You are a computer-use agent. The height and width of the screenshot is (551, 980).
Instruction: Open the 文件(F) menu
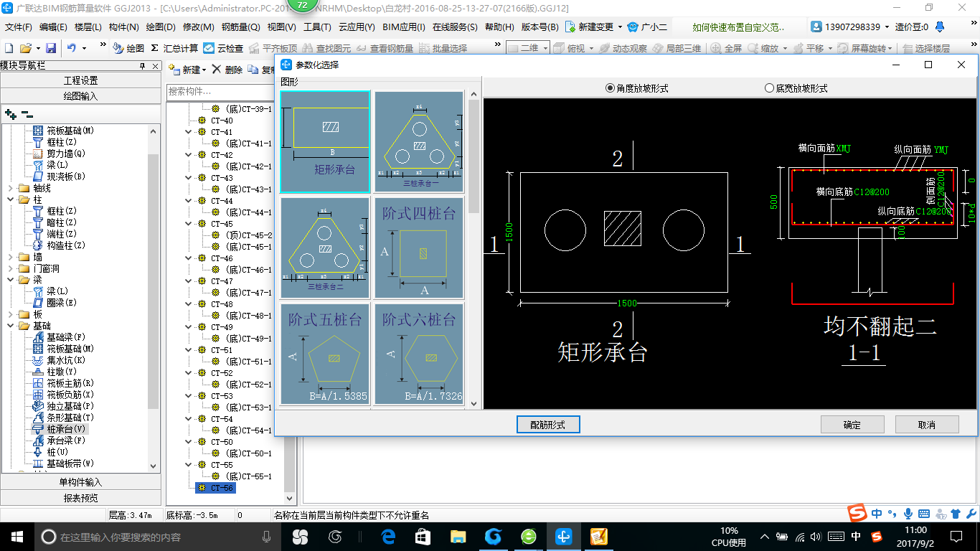pyautogui.click(x=19, y=27)
